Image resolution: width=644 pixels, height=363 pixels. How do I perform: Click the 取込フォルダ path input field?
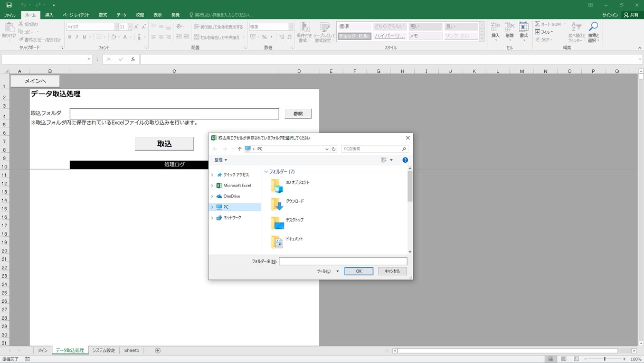point(174,114)
